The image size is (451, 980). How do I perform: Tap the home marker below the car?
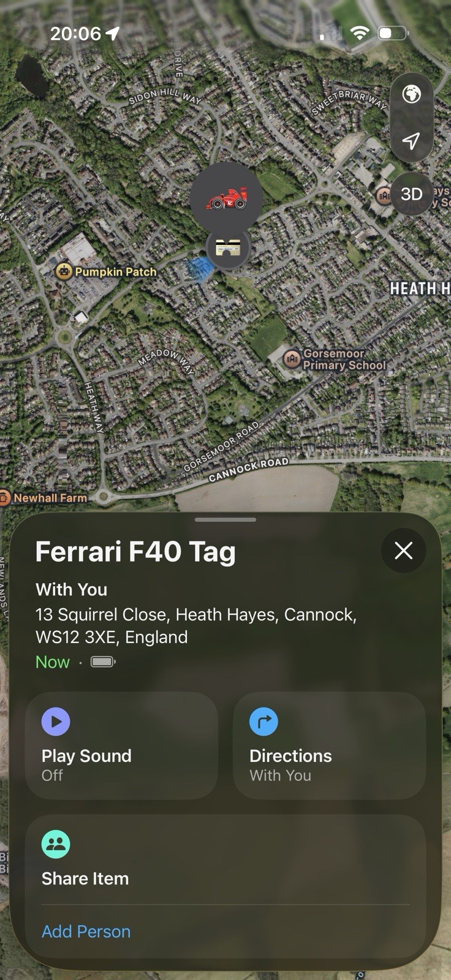(x=227, y=247)
